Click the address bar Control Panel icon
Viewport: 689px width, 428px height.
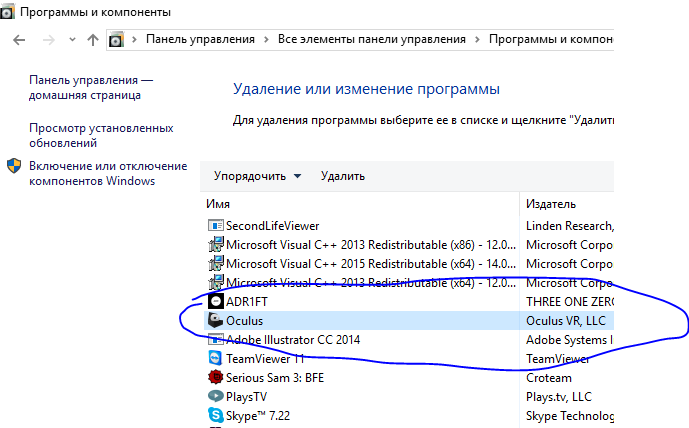[x=116, y=40]
